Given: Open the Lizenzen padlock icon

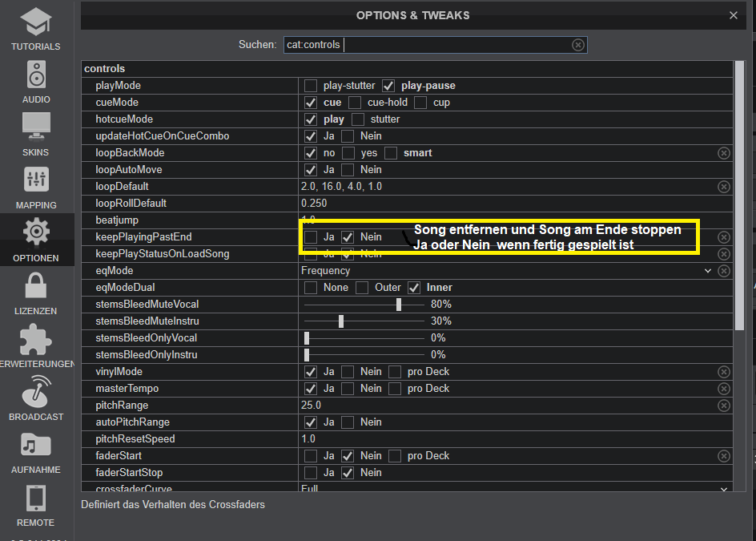Looking at the screenshot, I should [x=36, y=285].
